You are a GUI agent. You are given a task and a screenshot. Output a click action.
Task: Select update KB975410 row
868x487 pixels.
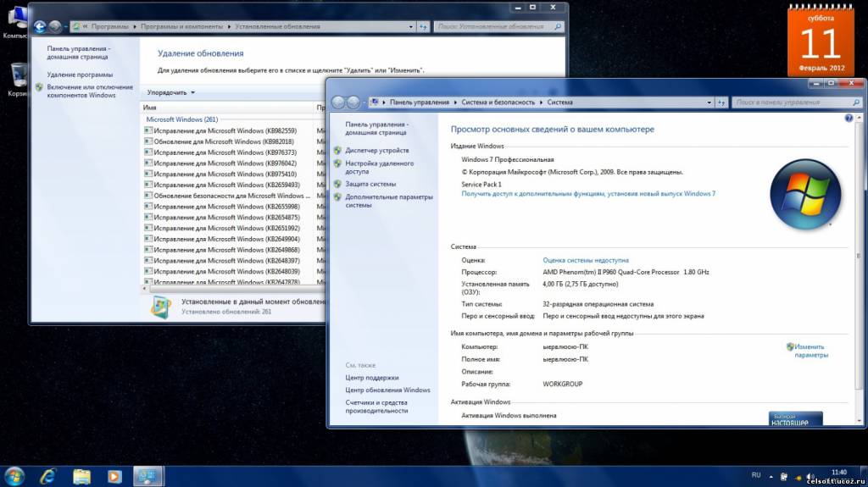225,174
